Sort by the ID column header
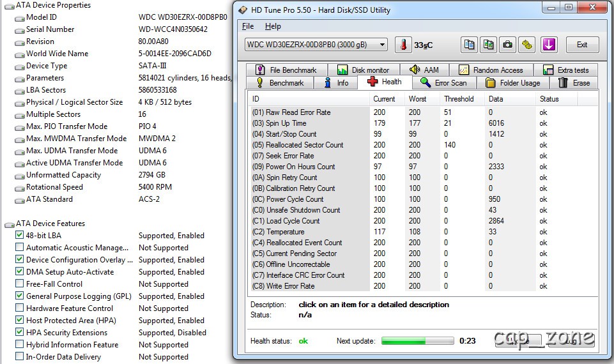The width and height of the screenshot is (614, 364). (309, 99)
